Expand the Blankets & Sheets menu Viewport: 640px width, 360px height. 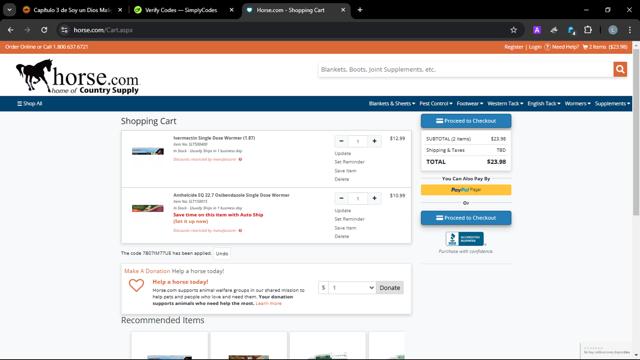click(392, 104)
